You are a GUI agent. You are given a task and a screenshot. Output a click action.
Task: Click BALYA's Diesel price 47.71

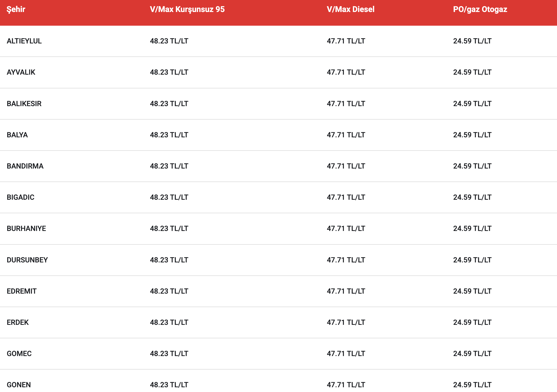[346, 135]
